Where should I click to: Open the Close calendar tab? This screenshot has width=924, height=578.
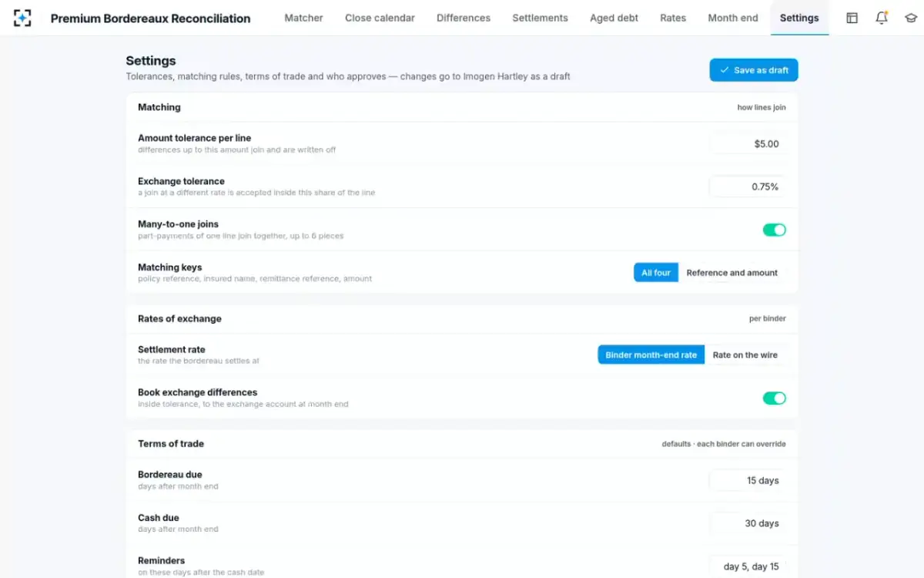380,18
